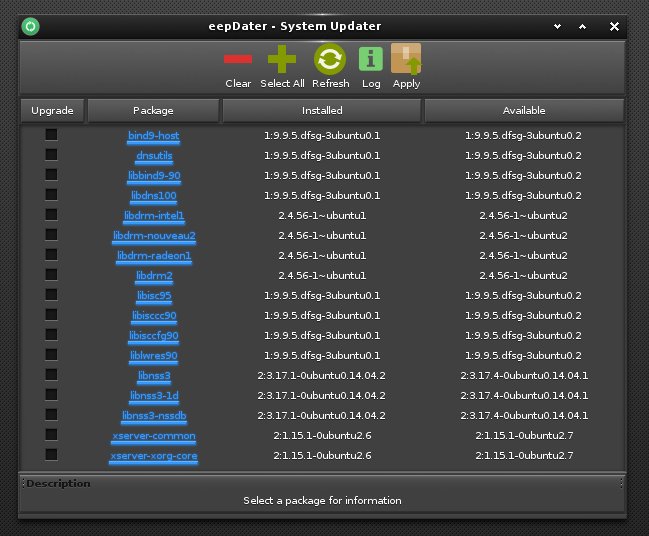Open the Log info icon
The width and height of the screenshot is (649, 536).
(371, 59)
